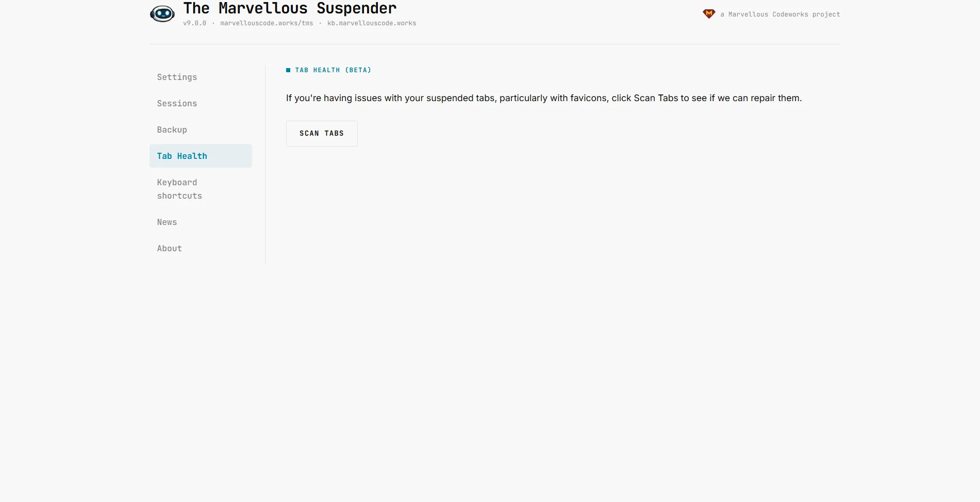Click the Marvellous Suspender robot logo
Viewport: 980px width, 502px height.
(x=162, y=14)
